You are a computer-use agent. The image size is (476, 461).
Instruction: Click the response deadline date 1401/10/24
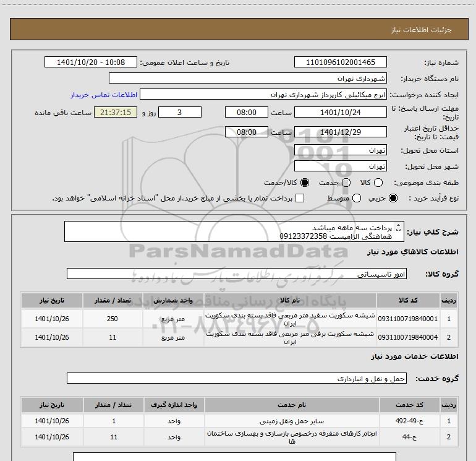[x=340, y=112]
